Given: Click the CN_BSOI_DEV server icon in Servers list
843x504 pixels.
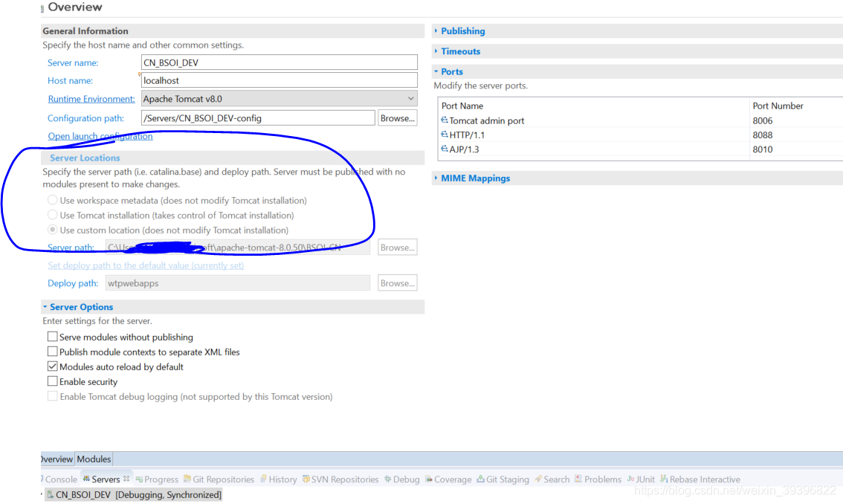Looking at the screenshot, I should coord(50,494).
